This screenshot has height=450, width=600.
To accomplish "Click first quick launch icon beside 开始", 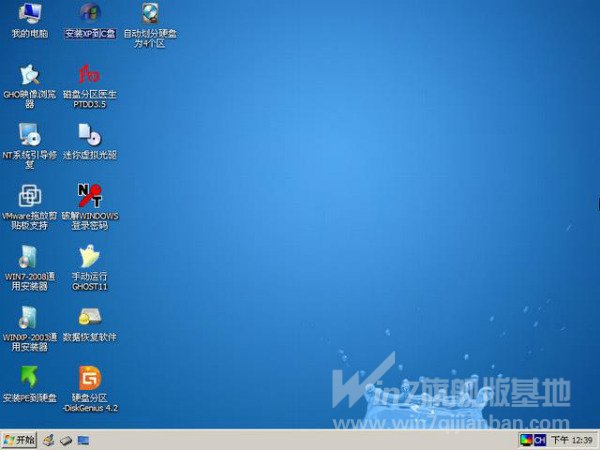I will [49, 440].
